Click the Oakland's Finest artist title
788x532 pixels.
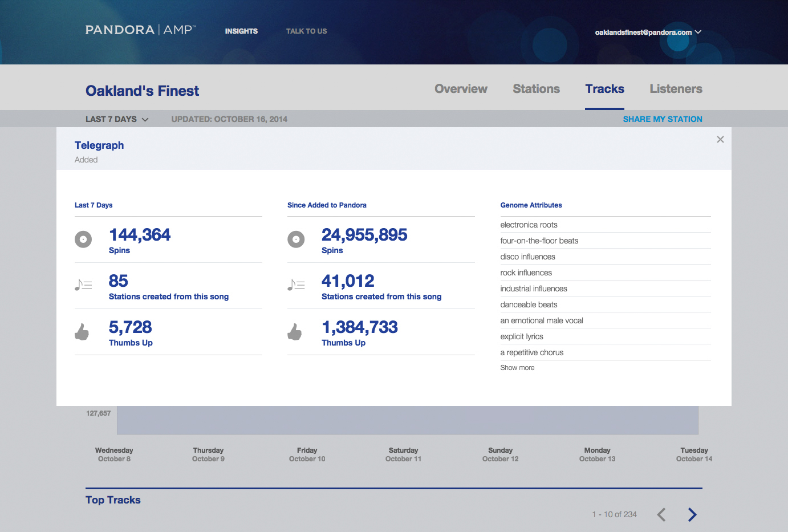(x=142, y=91)
